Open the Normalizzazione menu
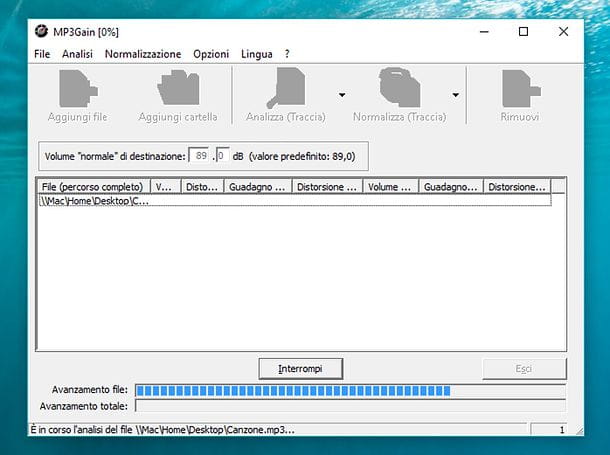The image size is (610, 455). click(143, 54)
